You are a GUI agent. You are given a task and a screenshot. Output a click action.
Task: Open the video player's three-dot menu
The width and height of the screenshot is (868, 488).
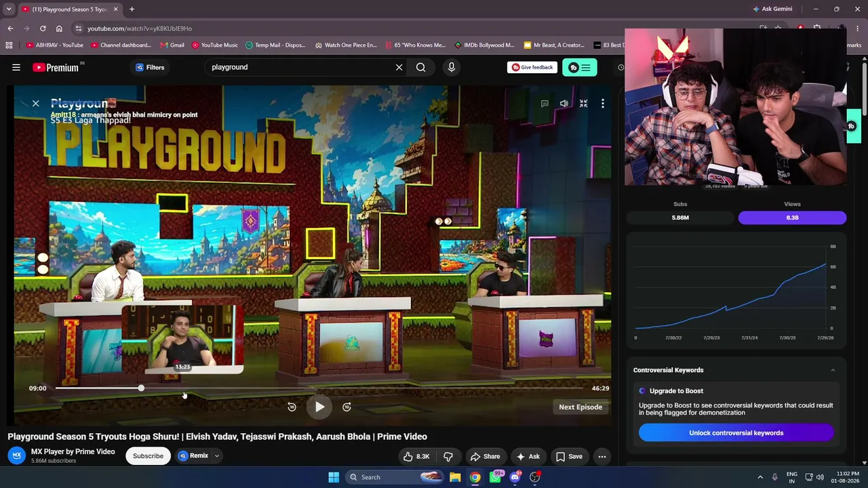(602, 104)
